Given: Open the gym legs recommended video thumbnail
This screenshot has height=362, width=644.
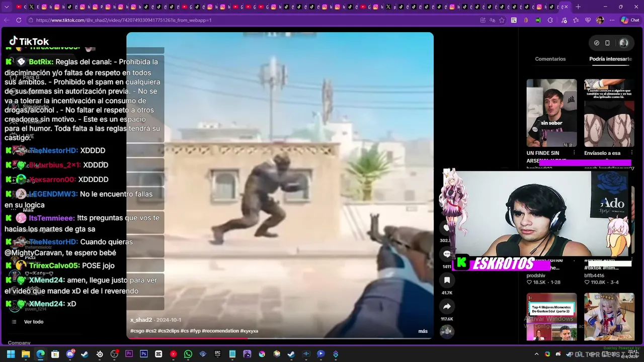Looking at the screenshot, I should 609,113.
